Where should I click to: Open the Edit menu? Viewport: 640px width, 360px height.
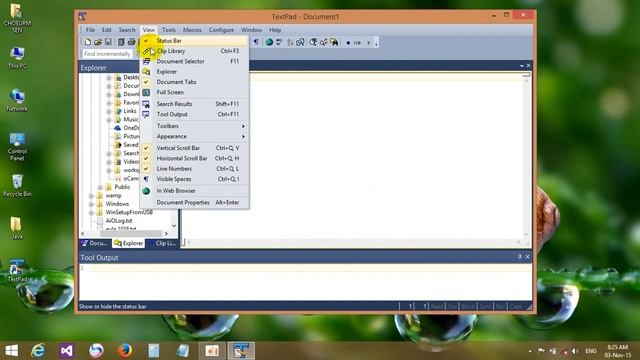coord(107,30)
